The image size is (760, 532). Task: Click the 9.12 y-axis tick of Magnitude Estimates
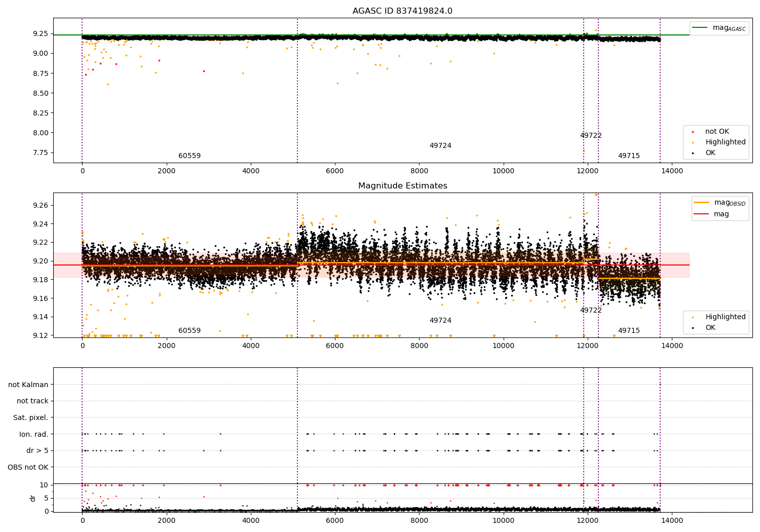(x=40, y=336)
